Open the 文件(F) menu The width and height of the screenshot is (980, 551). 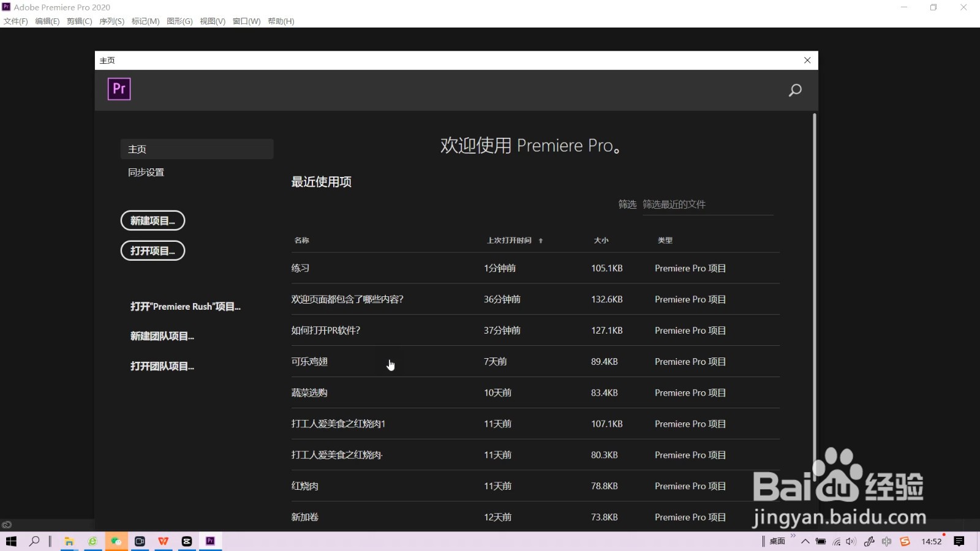point(15,21)
